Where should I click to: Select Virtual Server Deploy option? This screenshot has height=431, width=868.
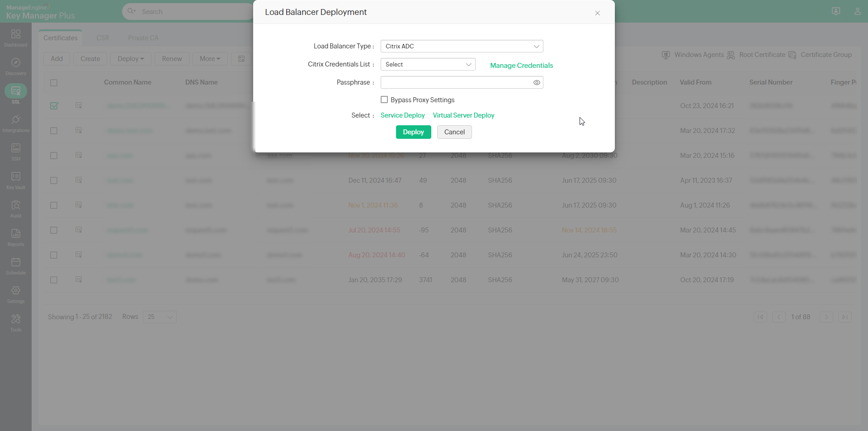coord(464,116)
